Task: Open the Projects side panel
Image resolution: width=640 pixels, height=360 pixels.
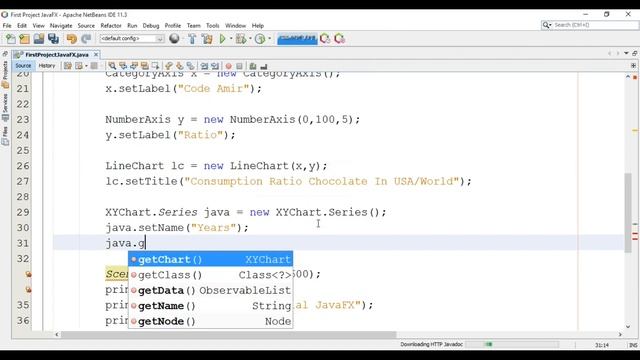Action: coord(5,74)
